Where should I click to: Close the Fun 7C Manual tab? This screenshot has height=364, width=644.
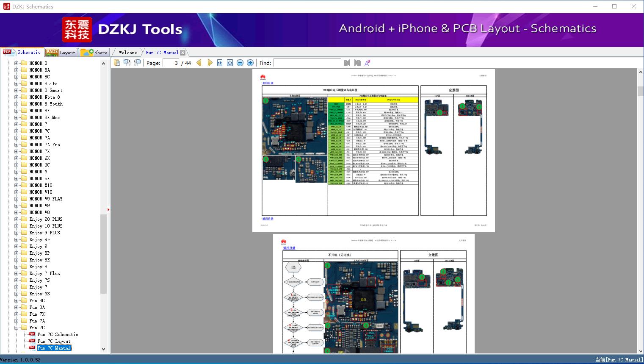point(182,53)
